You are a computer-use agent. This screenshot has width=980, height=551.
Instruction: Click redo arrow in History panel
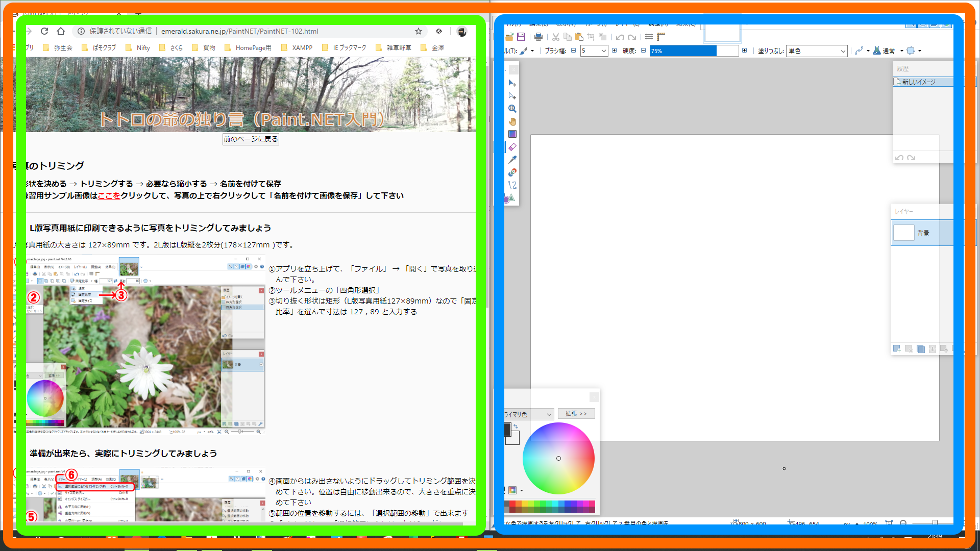911,158
